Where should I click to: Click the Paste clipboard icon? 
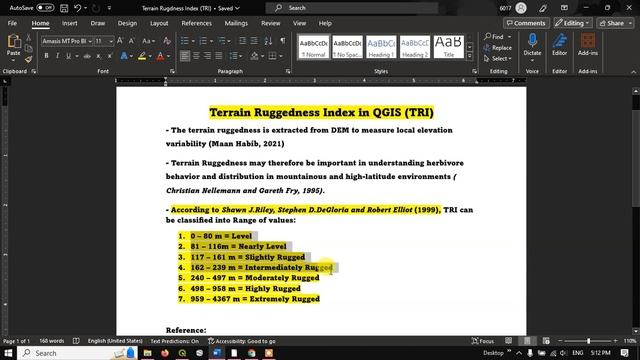point(13,42)
